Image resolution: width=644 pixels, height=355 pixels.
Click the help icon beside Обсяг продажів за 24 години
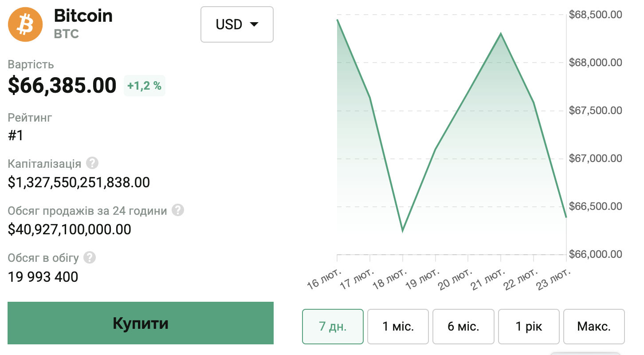pyautogui.click(x=178, y=210)
